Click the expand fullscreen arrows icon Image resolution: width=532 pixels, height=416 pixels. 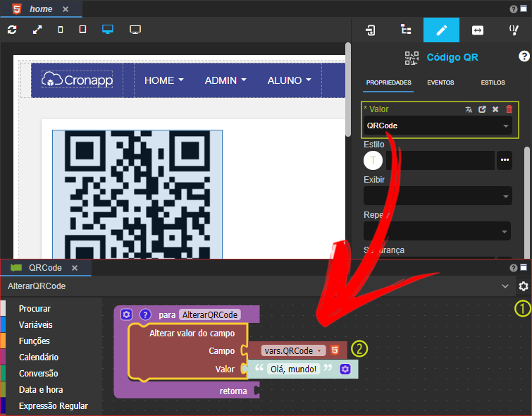pos(37,30)
